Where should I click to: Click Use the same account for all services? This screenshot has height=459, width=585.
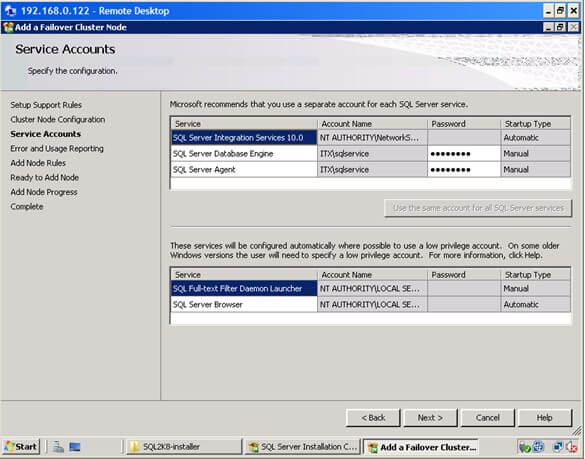[478, 208]
